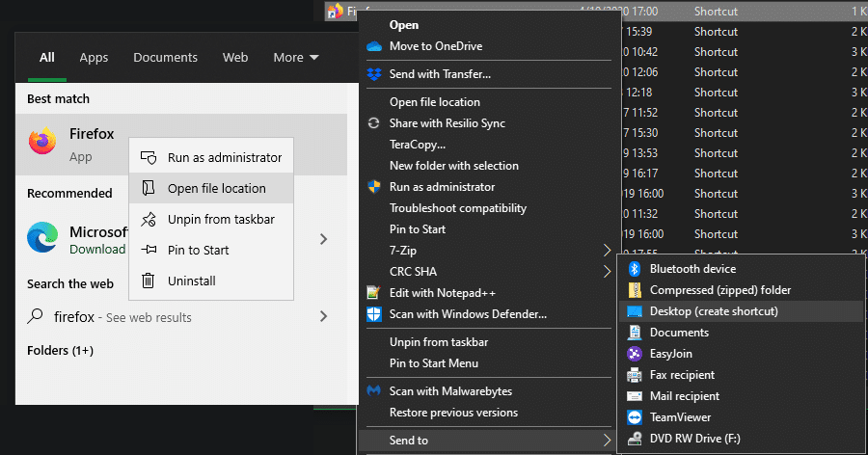This screenshot has height=455, width=868.
Task: Expand the Microsoft Edge result arrow
Action: tap(324, 239)
